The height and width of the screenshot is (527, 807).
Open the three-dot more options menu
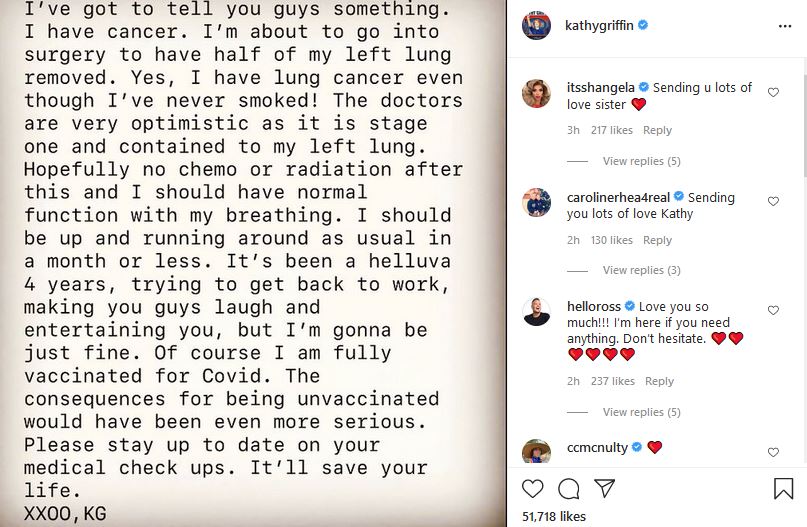(785, 26)
